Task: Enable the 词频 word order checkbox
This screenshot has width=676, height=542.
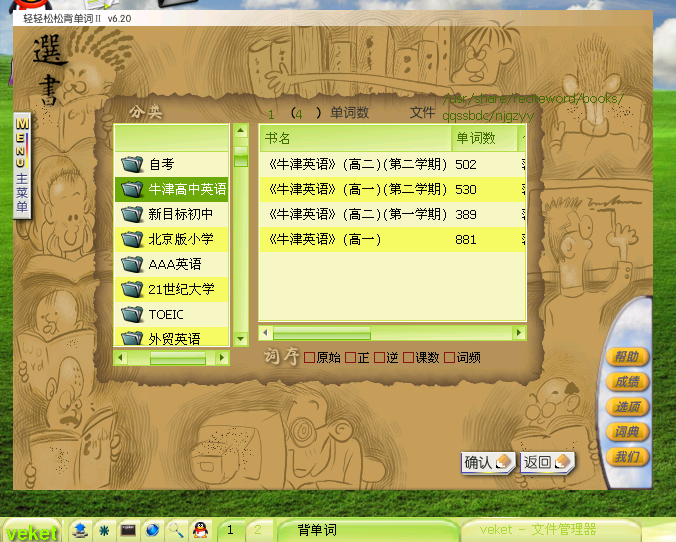Action: (449, 358)
